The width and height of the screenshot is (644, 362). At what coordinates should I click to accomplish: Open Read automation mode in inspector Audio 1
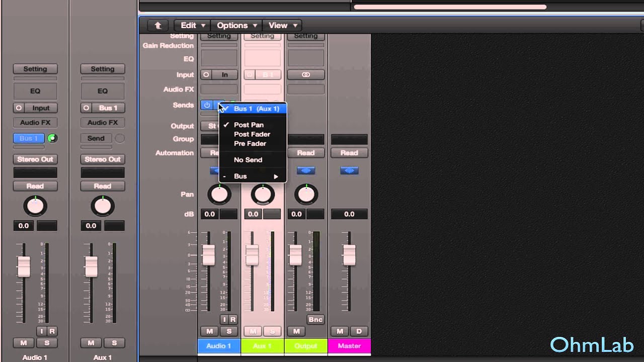(x=35, y=186)
